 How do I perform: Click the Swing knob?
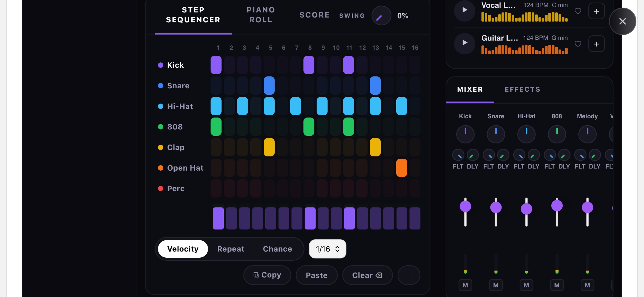pos(381,16)
